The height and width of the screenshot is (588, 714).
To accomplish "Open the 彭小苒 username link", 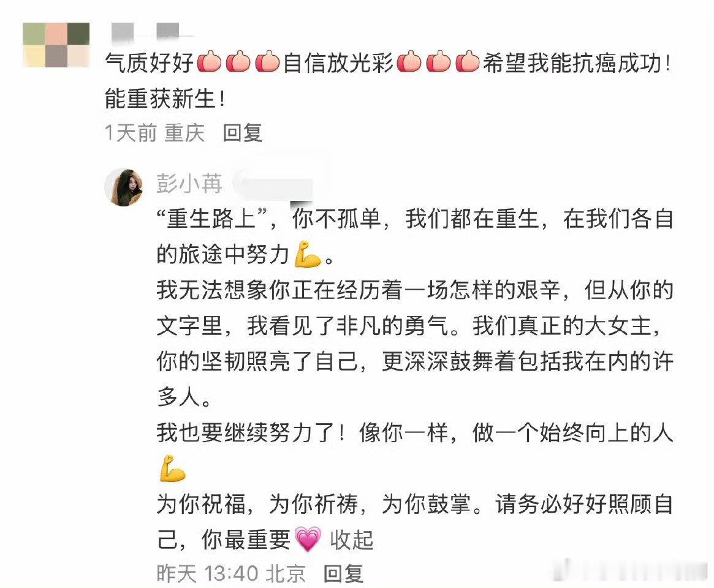I will [x=189, y=184].
